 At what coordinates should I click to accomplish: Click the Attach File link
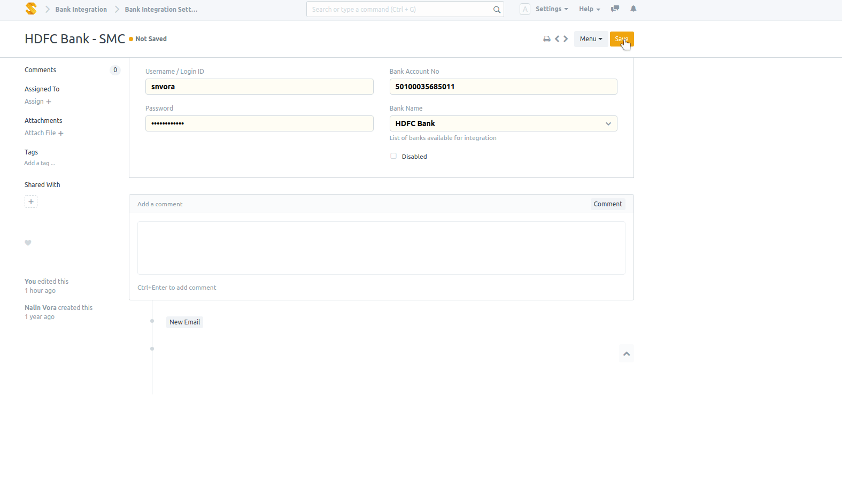coord(40,133)
